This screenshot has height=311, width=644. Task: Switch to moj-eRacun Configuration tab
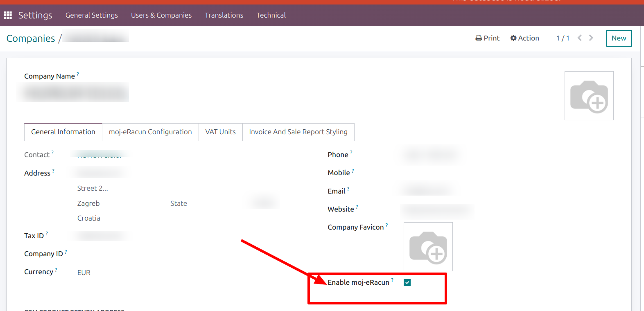tap(150, 132)
